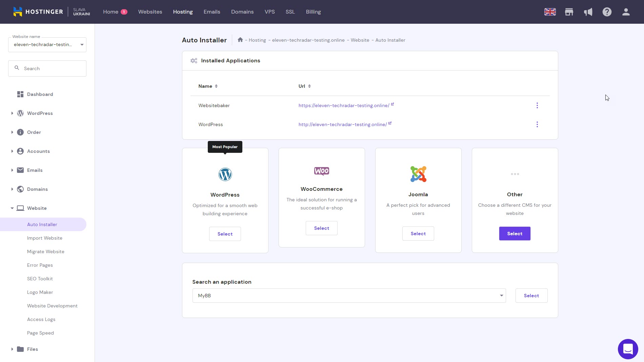Image resolution: width=644 pixels, height=362 pixels.
Task: Open the user profile icon
Action: pos(626,12)
